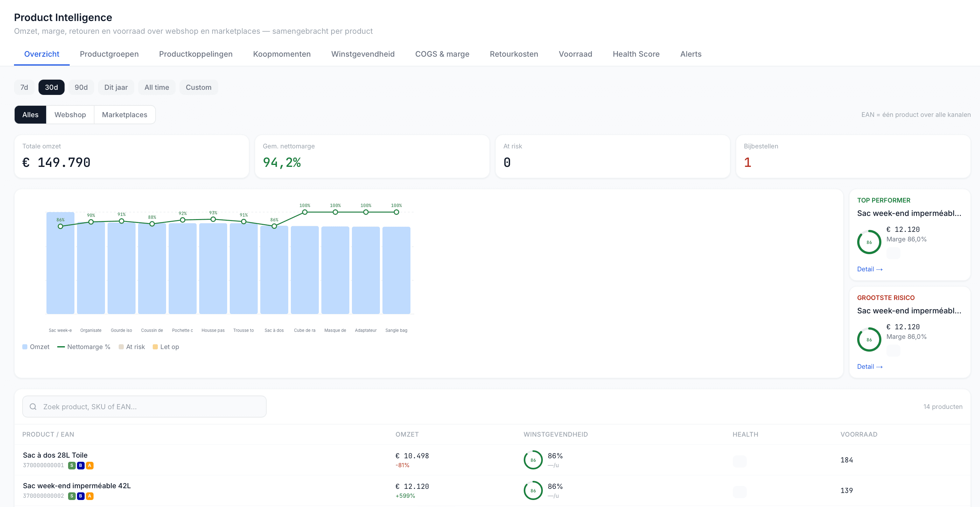Click the Cube de ra bar in chart

coord(305,270)
